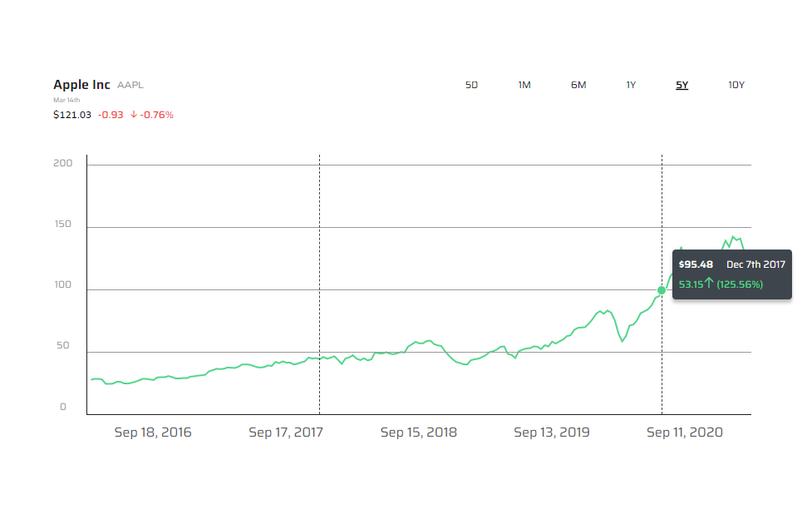Click the AAPL ticker symbol
Viewport: 812px width, 514px height.
pos(130,84)
